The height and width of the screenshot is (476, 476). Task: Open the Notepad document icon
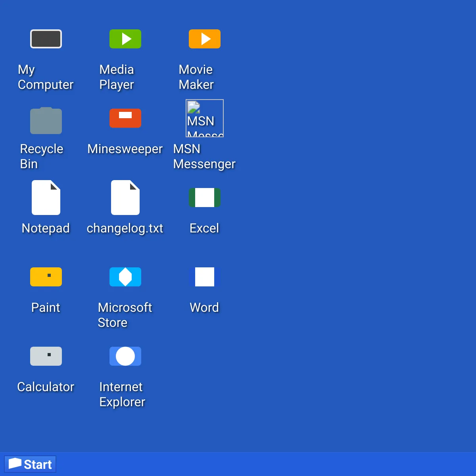click(46, 198)
